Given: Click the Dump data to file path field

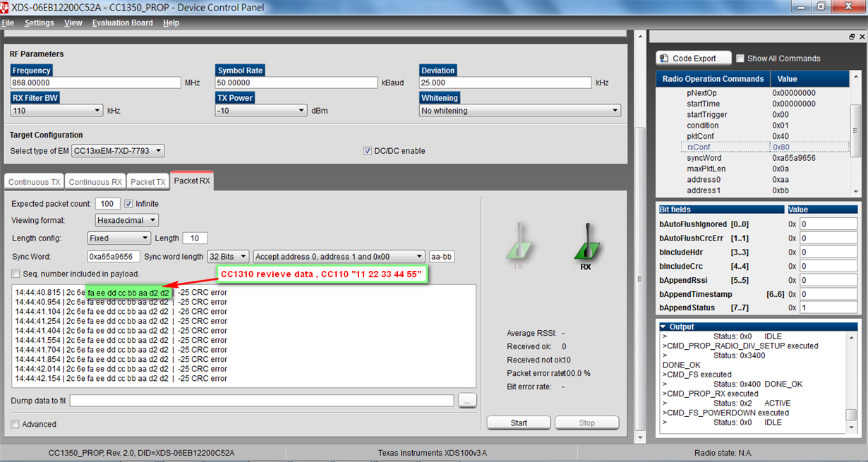Looking at the screenshot, I should click(x=262, y=401).
